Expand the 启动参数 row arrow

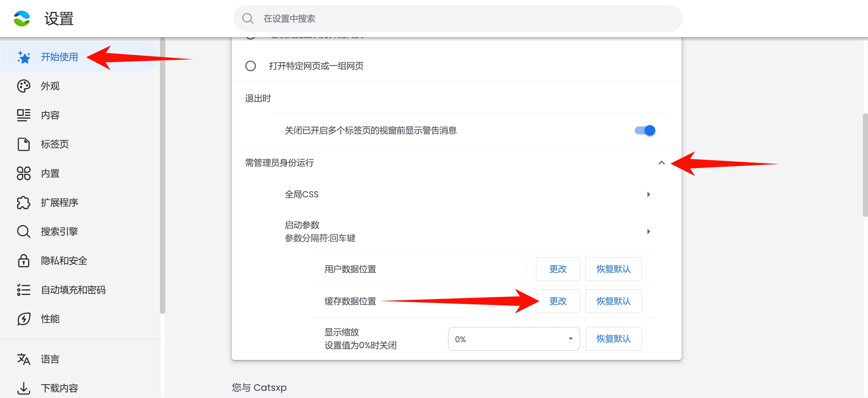click(x=648, y=232)
